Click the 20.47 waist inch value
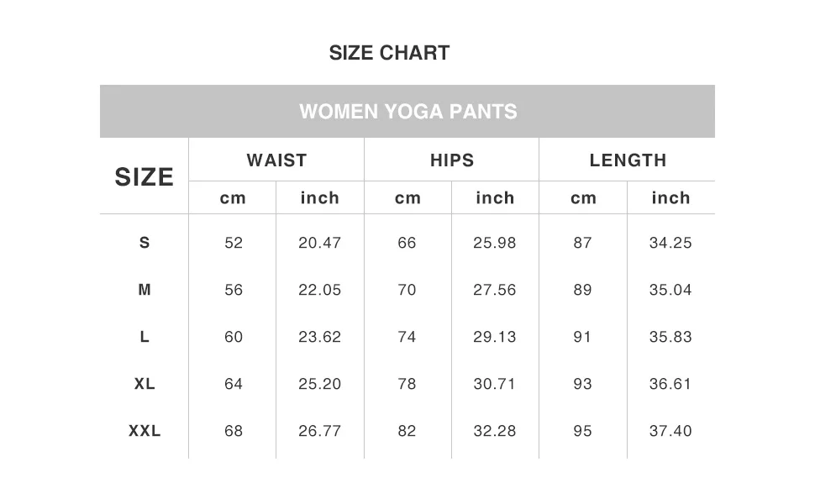The width and height of the screenshot is (815, 504). (x=320, y=243)
